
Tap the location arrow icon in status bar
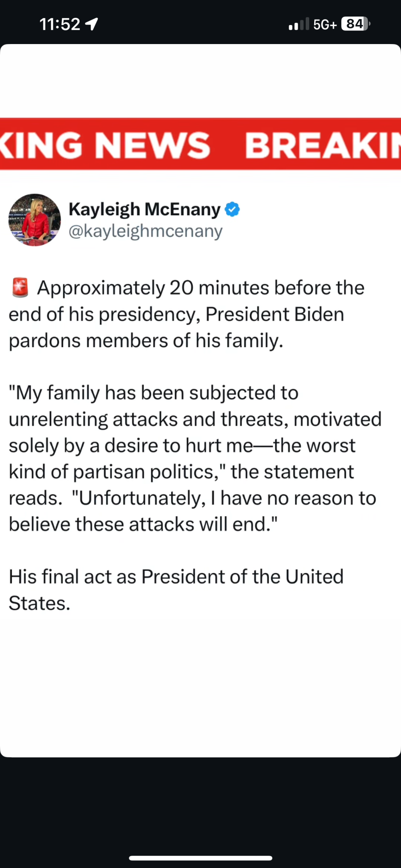[91, 24]
